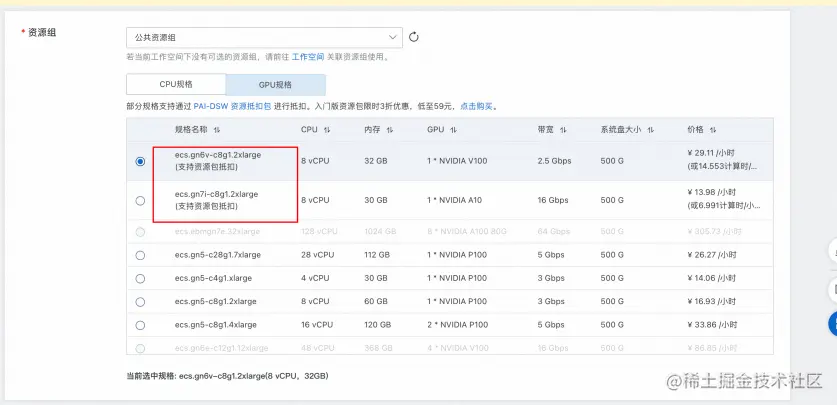Sort table by 内存 column arrows
837x405 pixels.
(390, 130)
